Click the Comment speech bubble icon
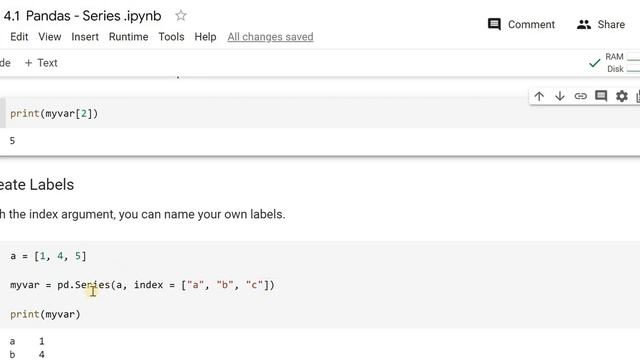The height and width of the screenshot is (360, 640). click(494, 24)
